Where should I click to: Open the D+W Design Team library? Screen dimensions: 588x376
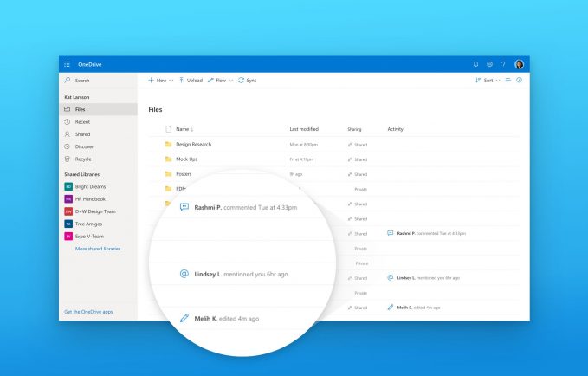click(x=98, y=211)
